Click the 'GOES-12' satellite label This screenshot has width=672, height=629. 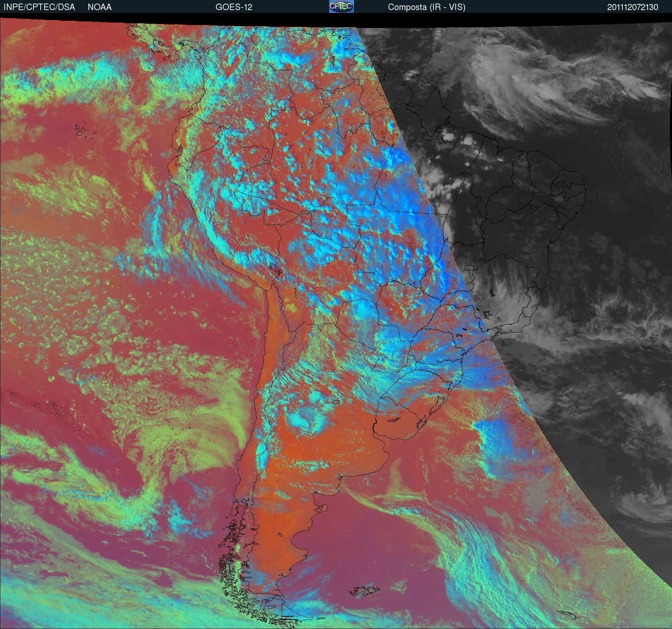pos(234,7)
